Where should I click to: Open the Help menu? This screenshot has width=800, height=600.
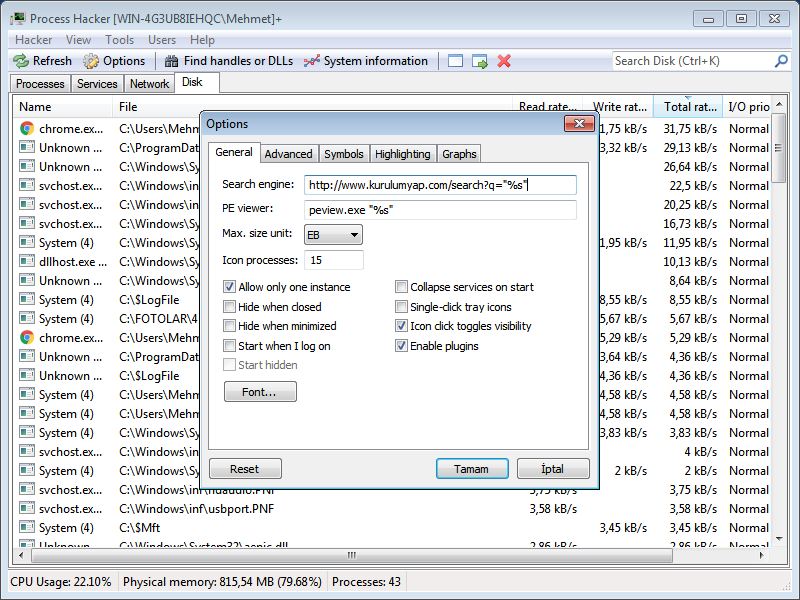pos(203,40)
